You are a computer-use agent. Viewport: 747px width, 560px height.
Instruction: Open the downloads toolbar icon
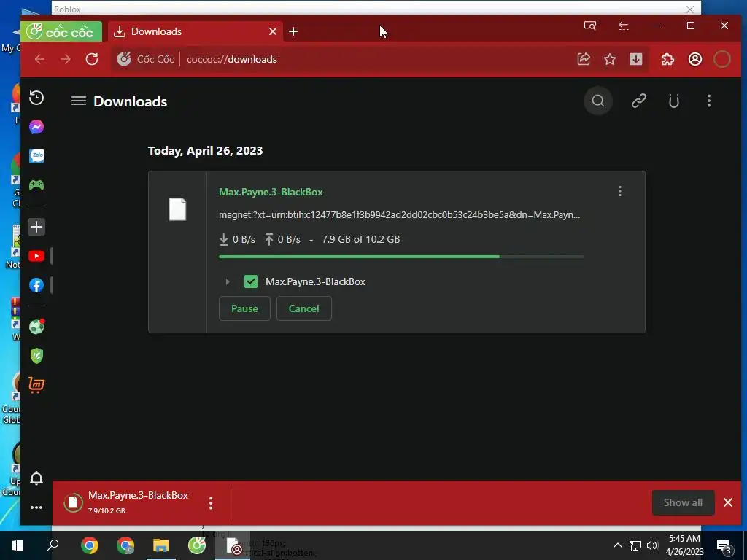(x=636, y=59)
